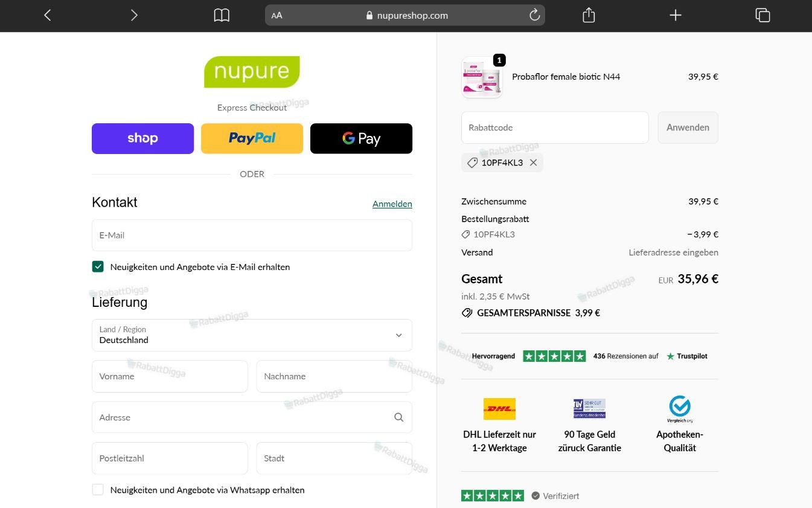
Task: Click the Apotheken-Qualität text
Action: (680, 441)
